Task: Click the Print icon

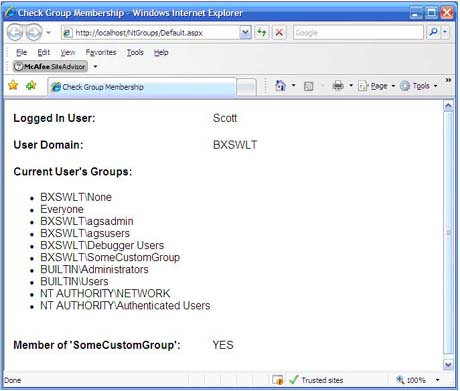Action: pos(338,86)
